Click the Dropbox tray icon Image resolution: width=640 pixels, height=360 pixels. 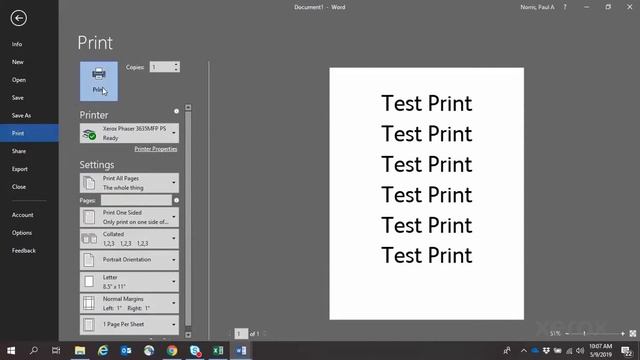[x=546, y=350]
